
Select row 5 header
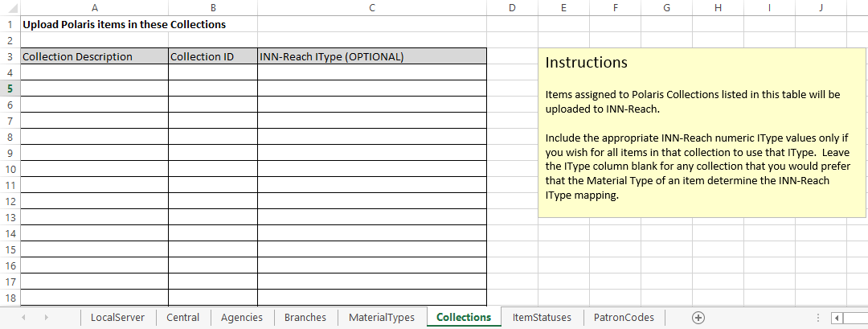(10, 88)
